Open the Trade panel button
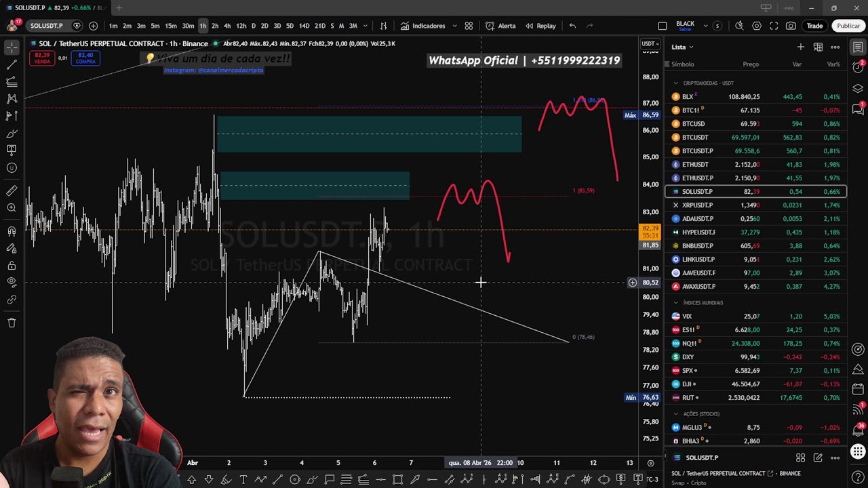The width and height of the screenshot is (868, 488). coord(814,26)
